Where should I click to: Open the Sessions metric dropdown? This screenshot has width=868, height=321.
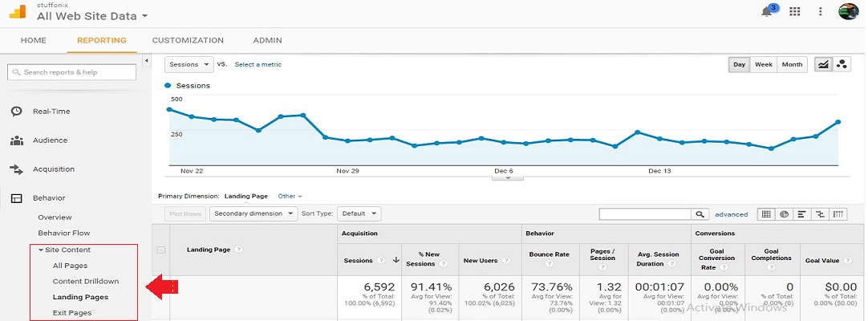[189, 65]
